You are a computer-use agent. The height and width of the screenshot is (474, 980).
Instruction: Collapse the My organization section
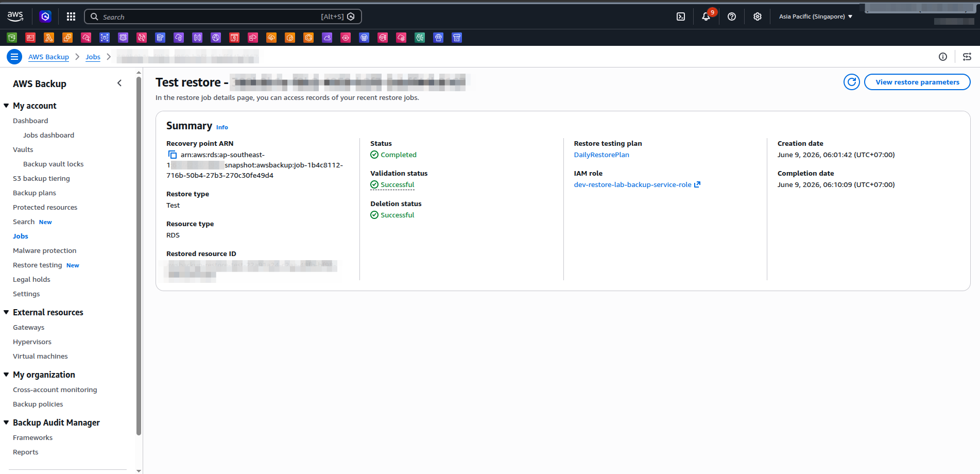[x=6, y=375]
